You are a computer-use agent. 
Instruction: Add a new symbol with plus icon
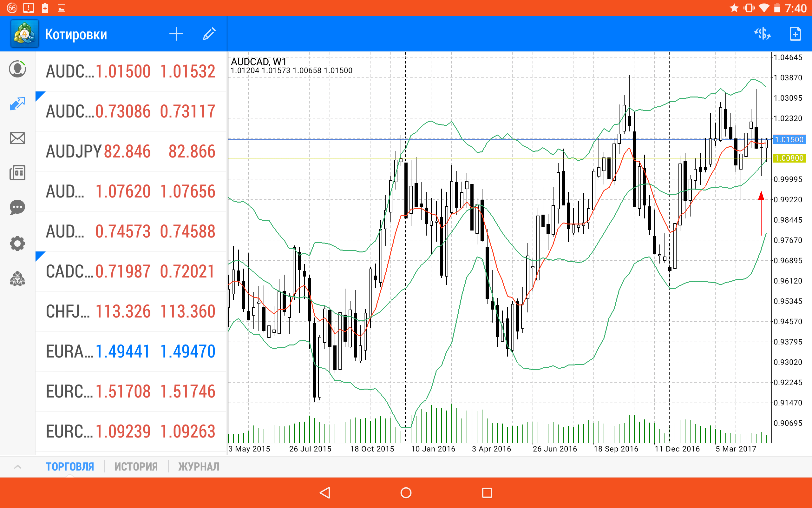(176, 34)
